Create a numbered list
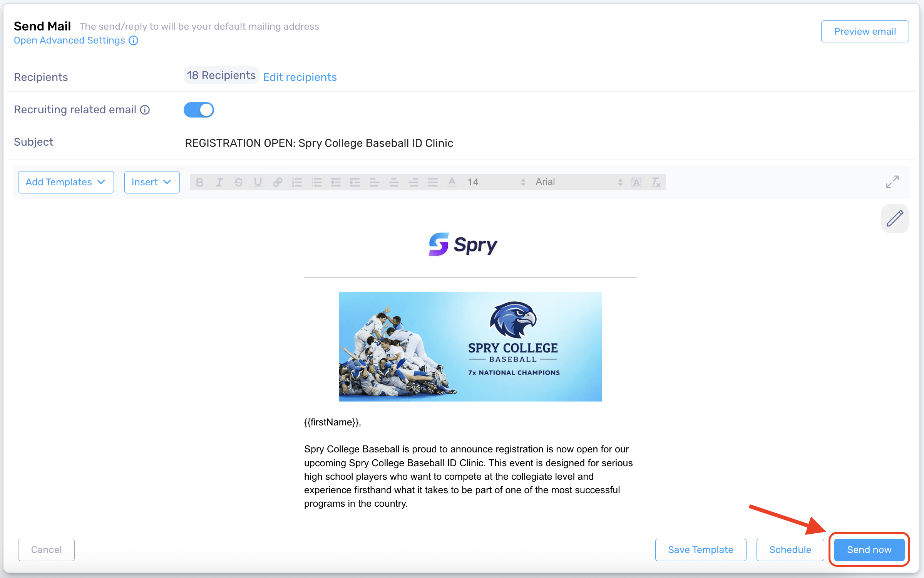Image resolution: width=924 pixels, height=578 pixels. [297, 182]
